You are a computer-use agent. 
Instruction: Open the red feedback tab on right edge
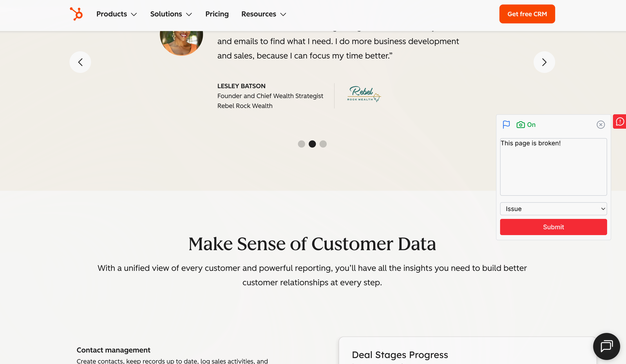click(621, 121)
